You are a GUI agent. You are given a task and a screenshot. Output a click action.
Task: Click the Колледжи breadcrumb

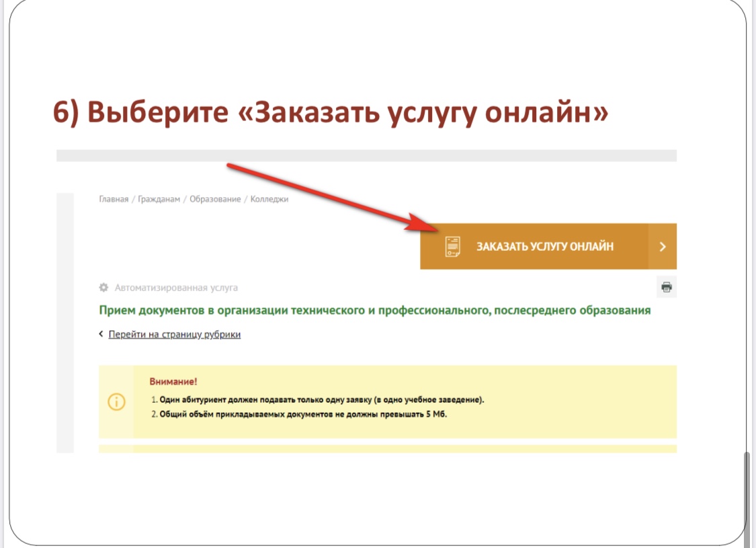pyautogui.click(x=269, y=199)
